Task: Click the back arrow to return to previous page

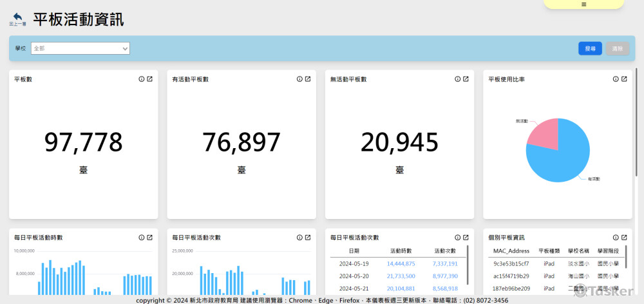Action: [17, 18]
